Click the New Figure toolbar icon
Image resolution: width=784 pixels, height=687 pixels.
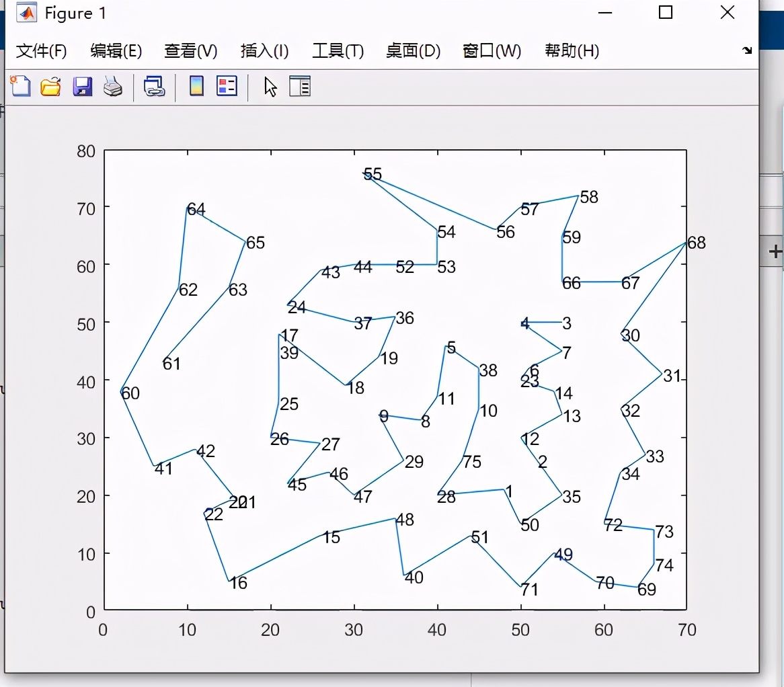[x=20, y=86]
